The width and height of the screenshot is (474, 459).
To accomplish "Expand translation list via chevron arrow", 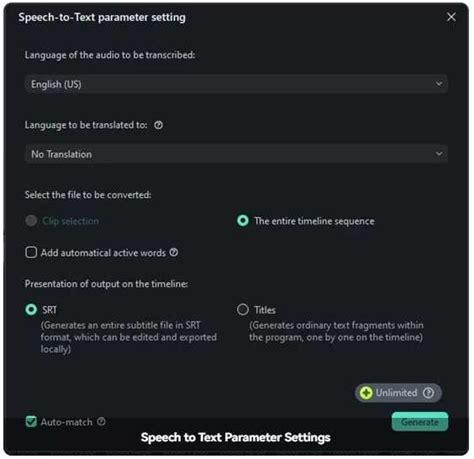I will [439, 154].
